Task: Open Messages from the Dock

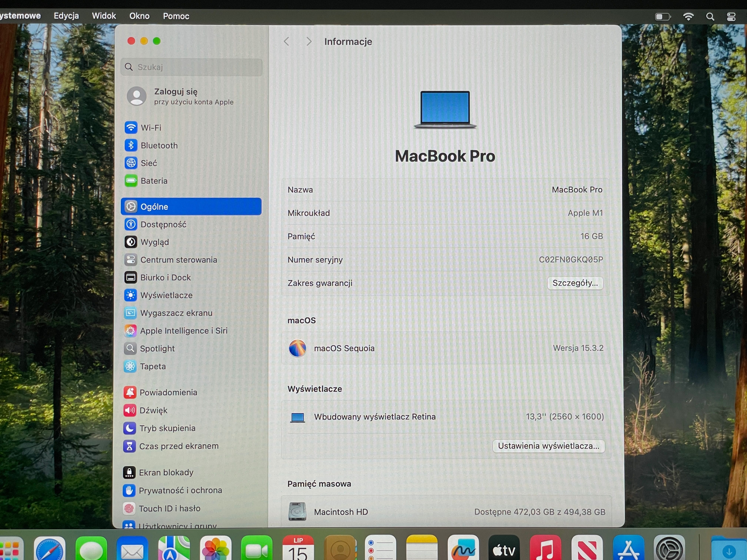Action: 91,549
